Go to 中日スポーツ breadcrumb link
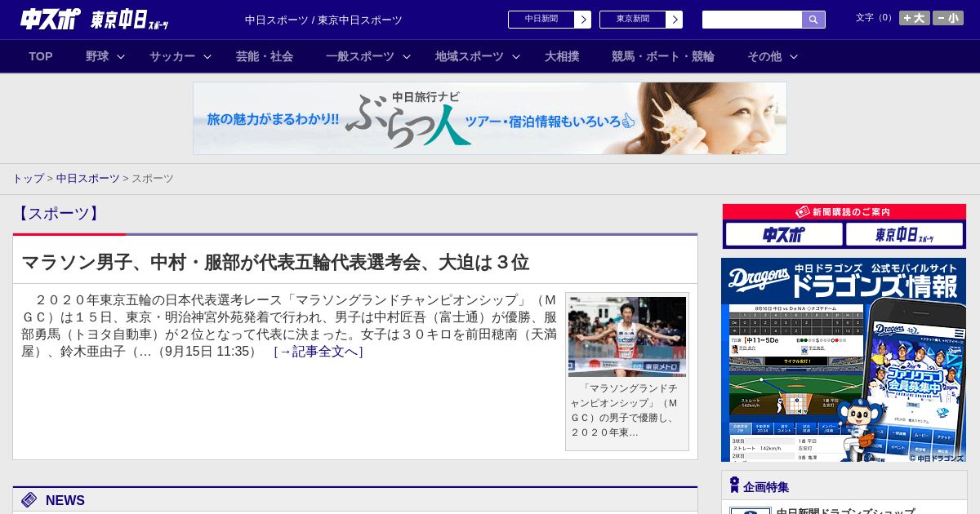This screenshot has width=980, height=514. (x=88, y=178)
